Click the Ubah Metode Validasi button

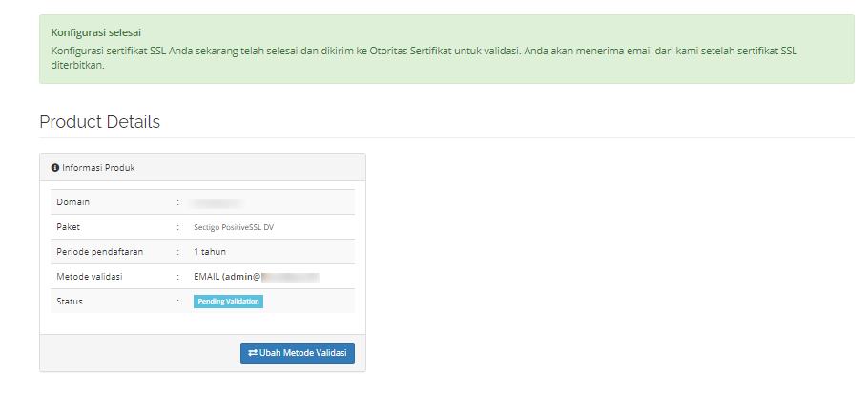click(x=298, y=353)
